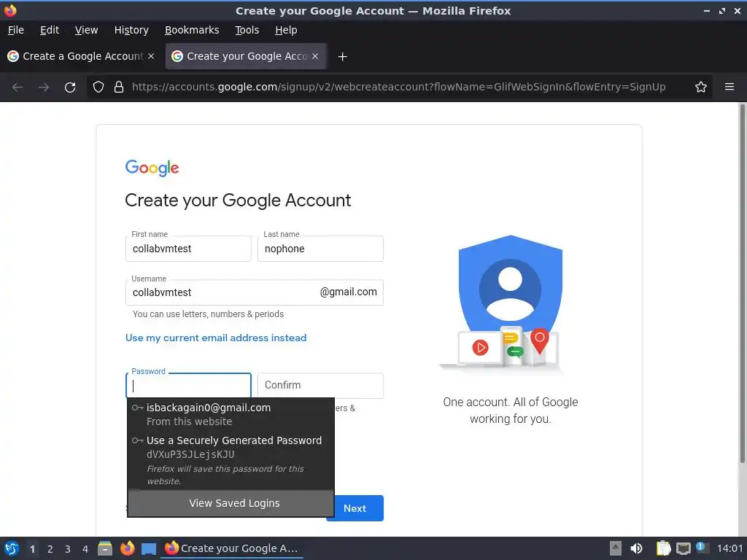
Task: Click the page vertical scrollbar
Action: (x=742, y=284)
